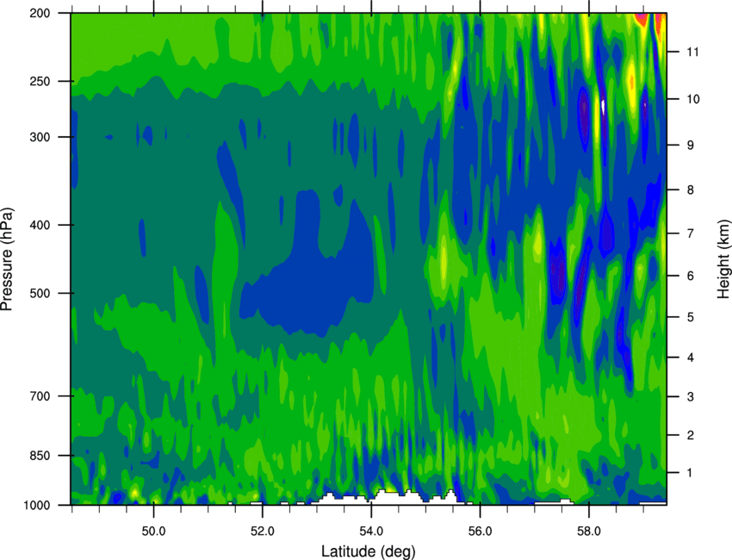Image resolution: width=732 pixels, height=560 pixels.
Task: Click the 850 pressure tick label
Action: coord(40,456)
